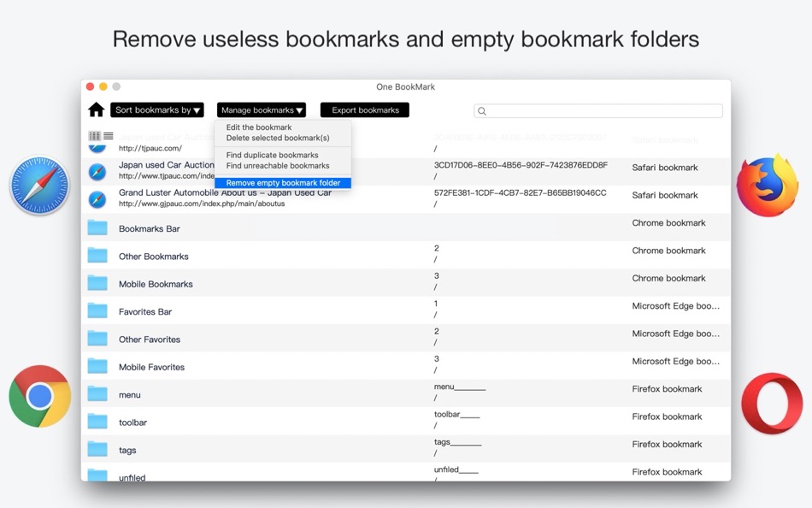Click Safari icon of Grand Luster Automobile row
Viewport: 812px width, 508px height.
click(x=97, y=199)
